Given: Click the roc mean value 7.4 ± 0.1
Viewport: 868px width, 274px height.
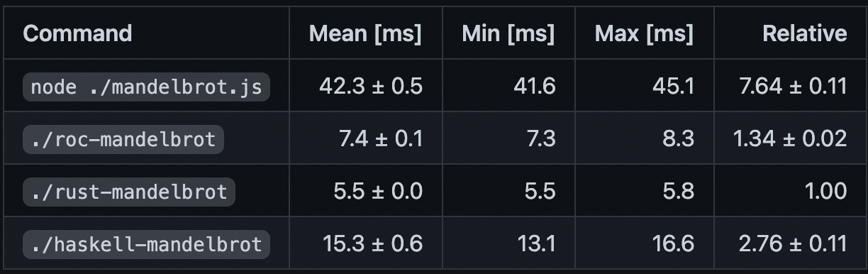Looking at the screenshot, I should pos(381,139).
